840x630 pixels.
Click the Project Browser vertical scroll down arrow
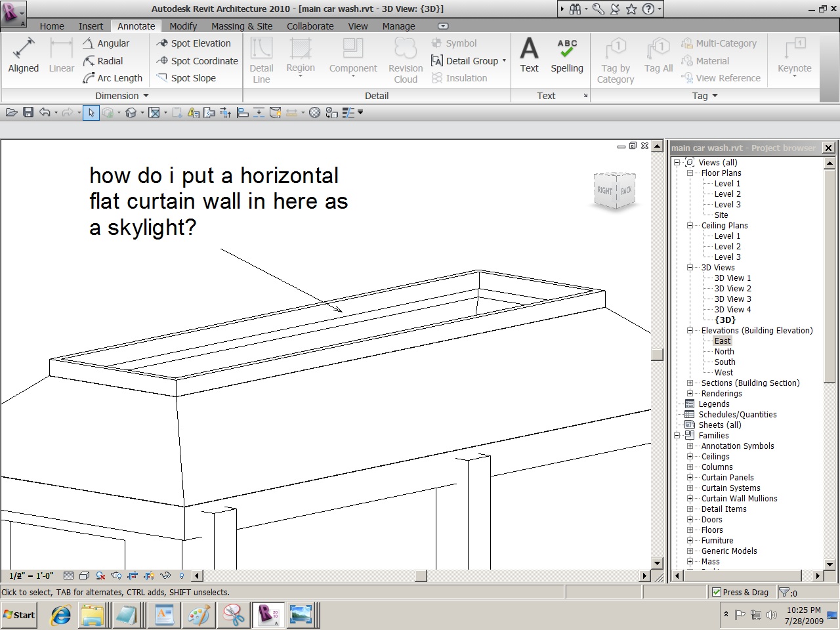[829, 564]
